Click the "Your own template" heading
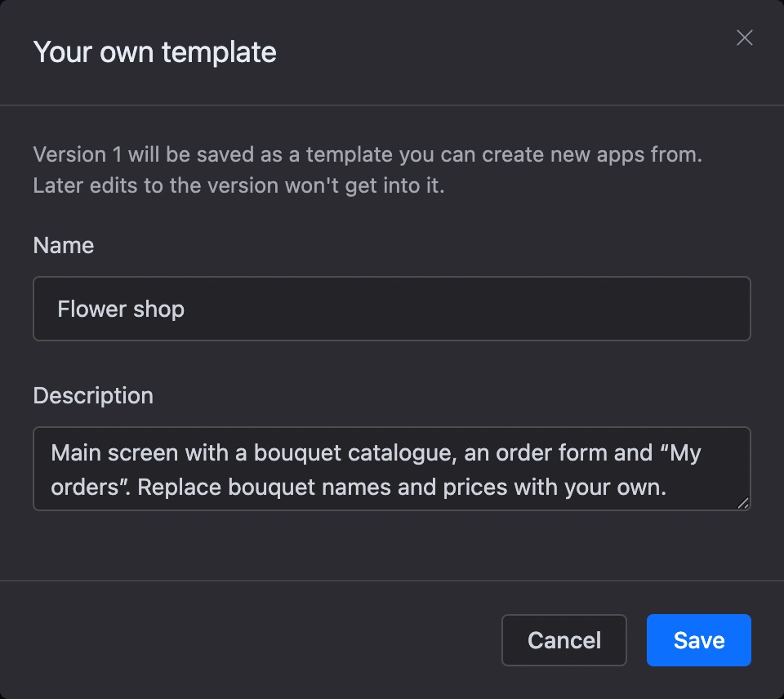Viewport: 784px width, 699px height. [154, 52]
